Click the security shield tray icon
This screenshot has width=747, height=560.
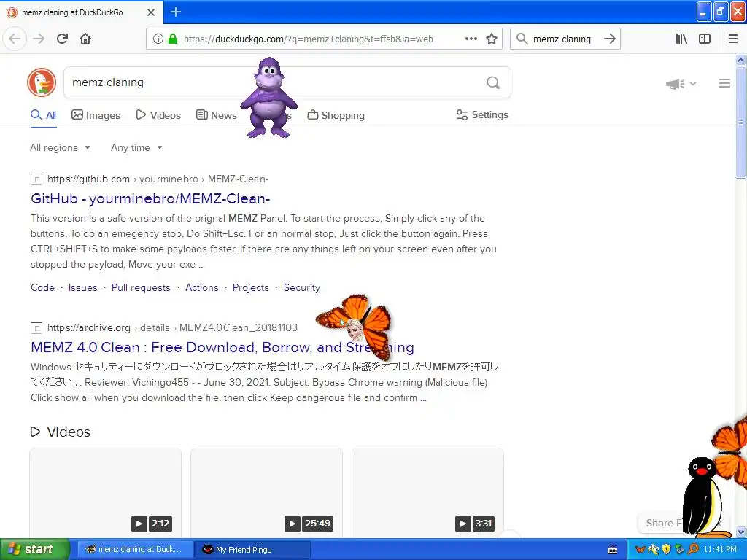point(667,550)
